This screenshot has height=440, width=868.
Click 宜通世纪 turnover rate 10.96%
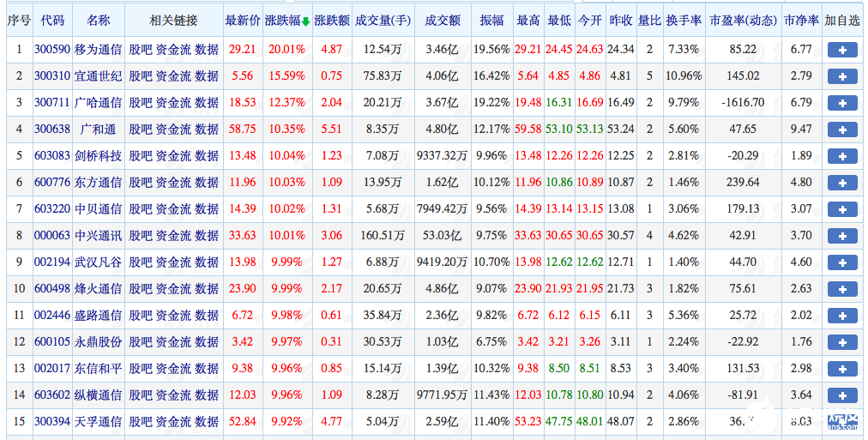coord(684,76)
